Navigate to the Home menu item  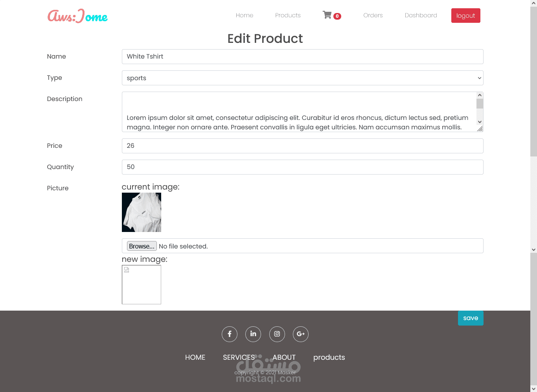tap(244, 15)
